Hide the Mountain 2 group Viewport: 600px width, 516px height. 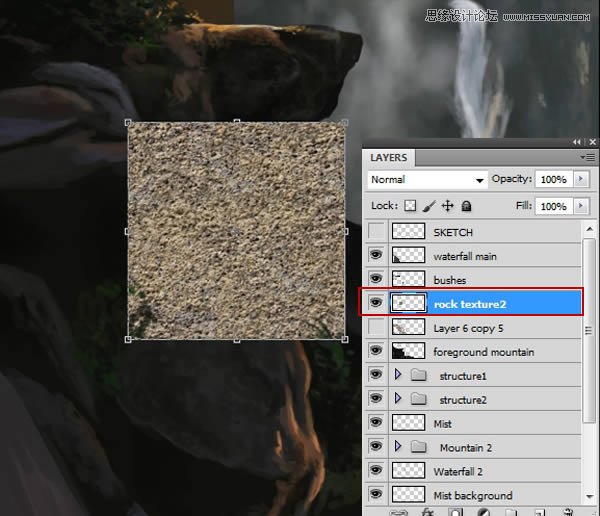coord(376,446)
